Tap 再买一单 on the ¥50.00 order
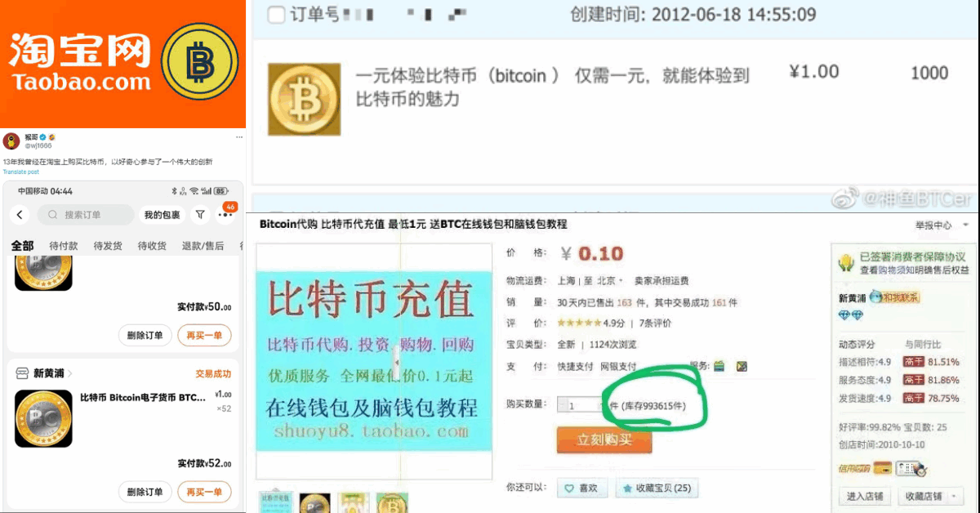The width and height of the screenshot is (980, 513). pyautogui.click(x=204, y=335)
